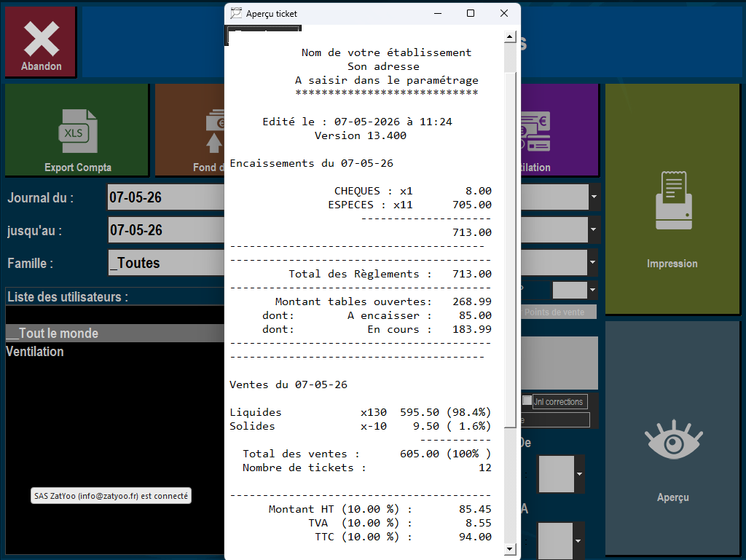Click the Aperçu ticket window title icon

236,13
